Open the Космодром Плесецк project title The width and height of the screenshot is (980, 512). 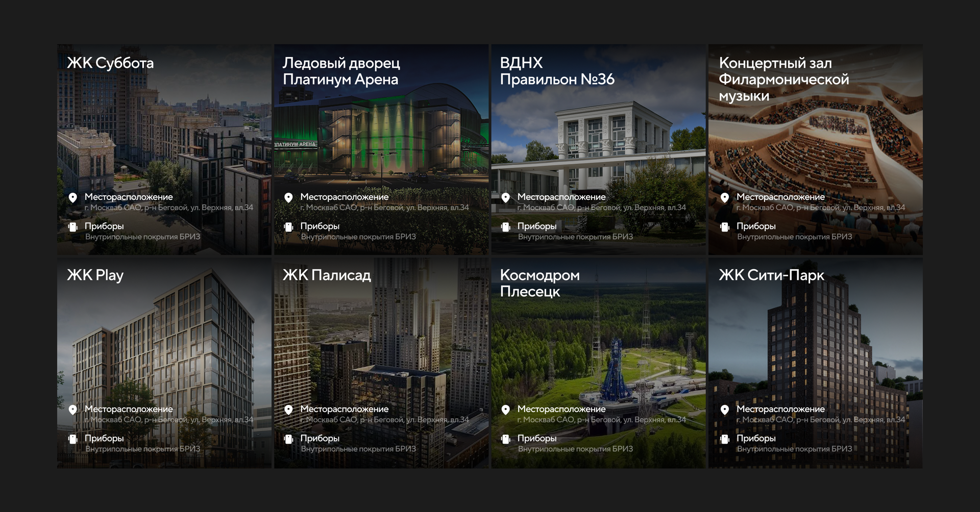pos(540,284)
